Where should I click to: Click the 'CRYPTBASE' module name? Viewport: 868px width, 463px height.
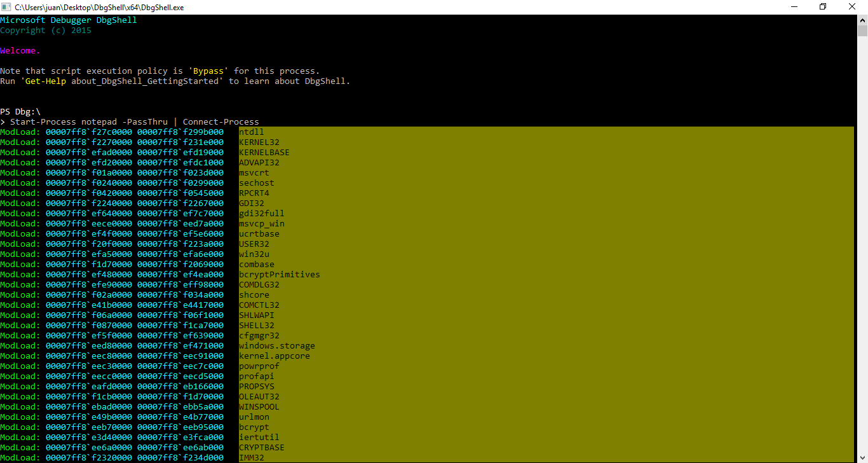pyautogui.click(x=262, y=448)
